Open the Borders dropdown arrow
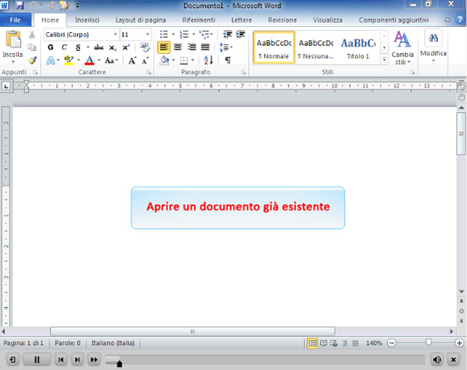 pos(193,60)
